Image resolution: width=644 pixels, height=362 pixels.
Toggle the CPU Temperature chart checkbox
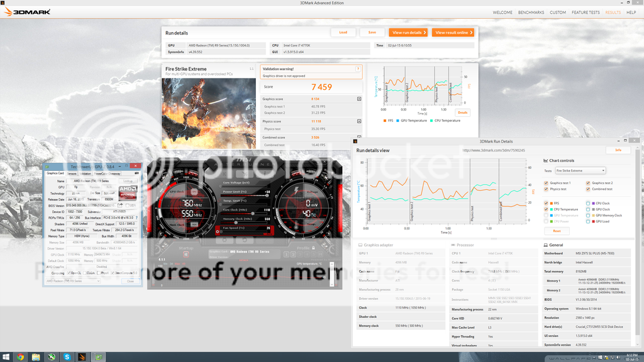[546, 209]
